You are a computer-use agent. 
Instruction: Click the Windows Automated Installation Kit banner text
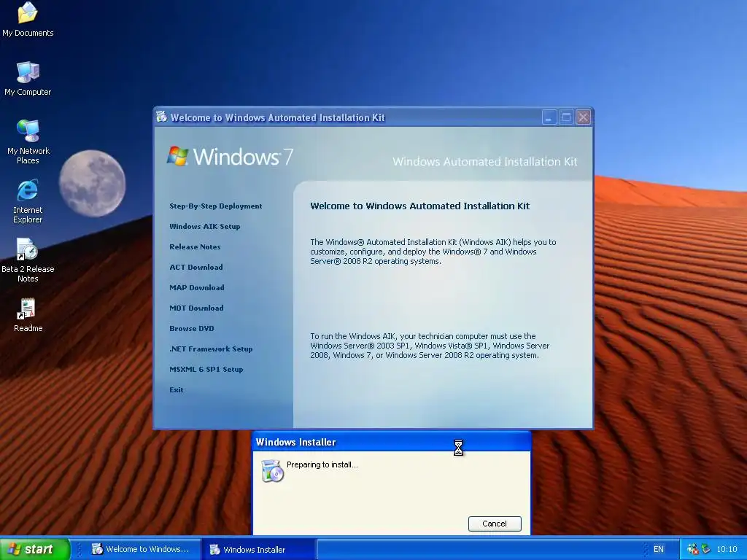(x=484, y=162)
